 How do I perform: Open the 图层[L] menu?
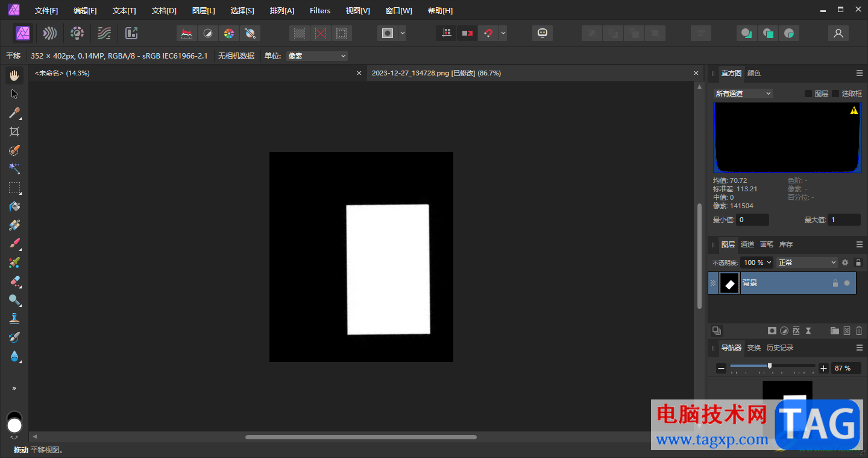(x=203, y=11)
